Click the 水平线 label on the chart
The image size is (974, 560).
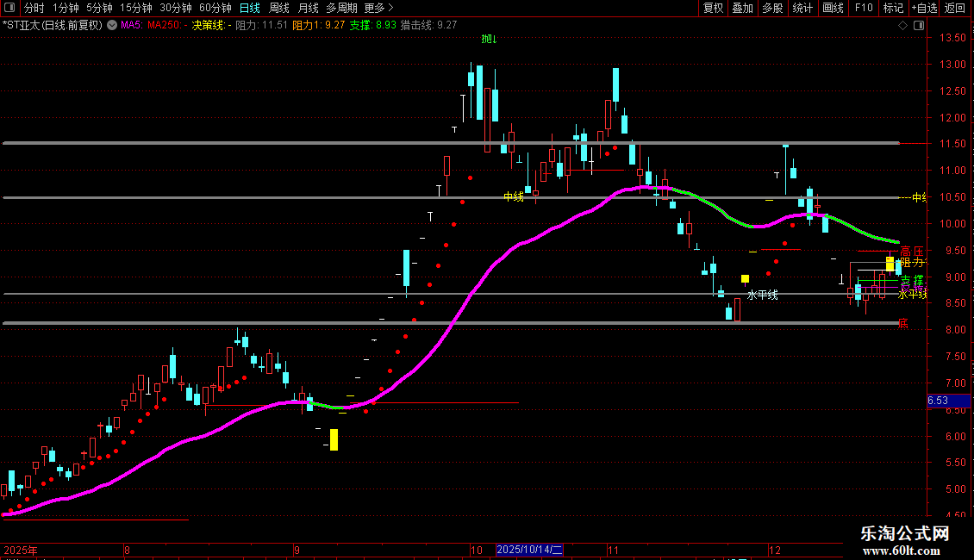pos(762,295)
